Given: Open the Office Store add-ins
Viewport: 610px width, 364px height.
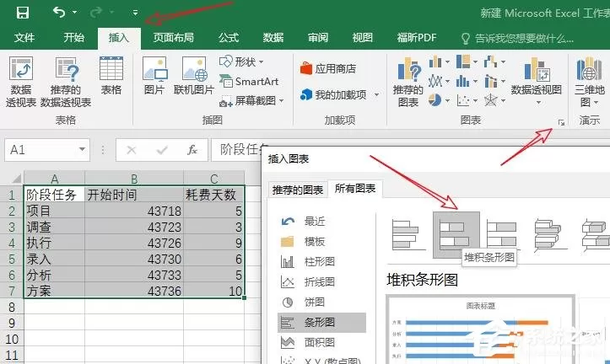Looking at the screenshot, I should click(328, 69).
